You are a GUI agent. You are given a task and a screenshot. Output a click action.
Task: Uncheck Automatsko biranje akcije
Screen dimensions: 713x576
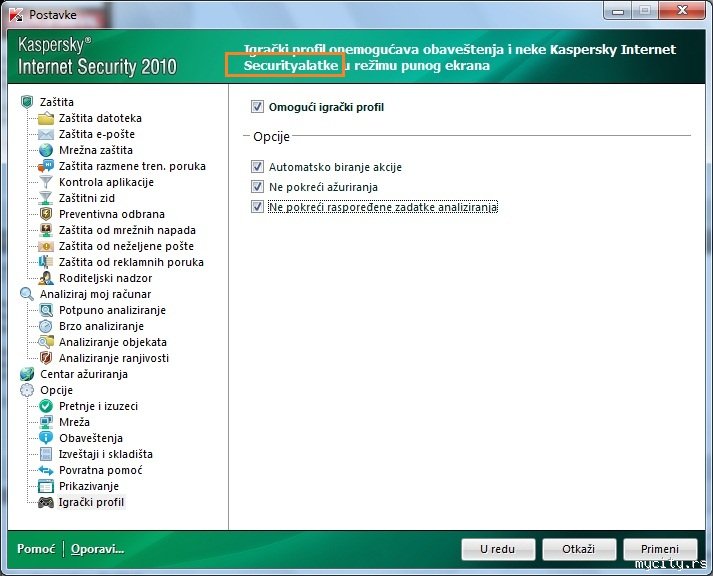coord(257,167)
